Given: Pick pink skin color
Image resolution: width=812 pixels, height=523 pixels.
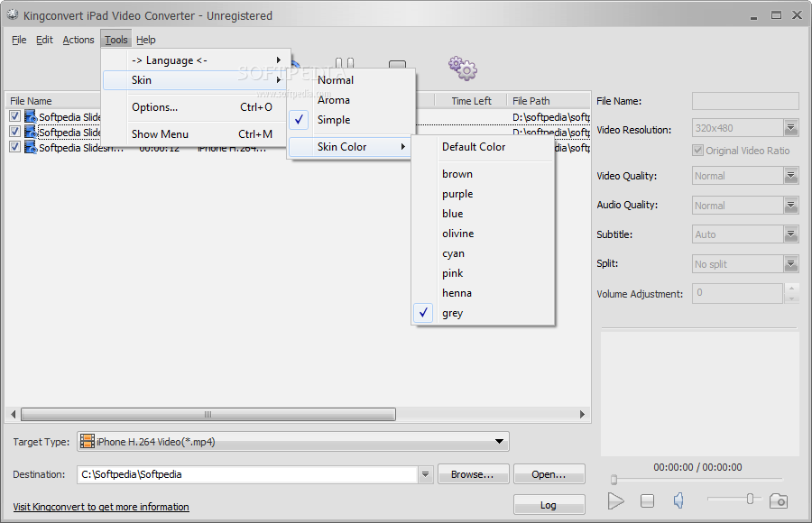Looking at the screenshot, I should pos(483,273).
